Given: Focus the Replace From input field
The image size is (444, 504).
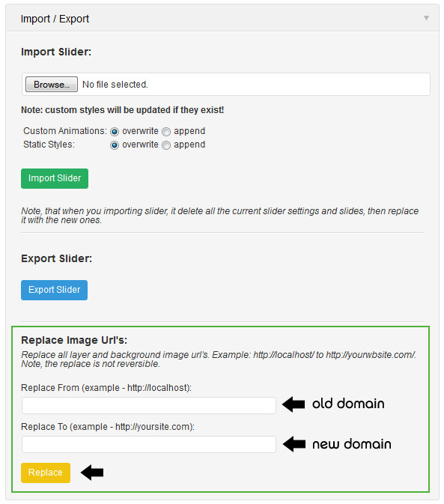Looking at the screenshot, I should (x=149, y=405).
